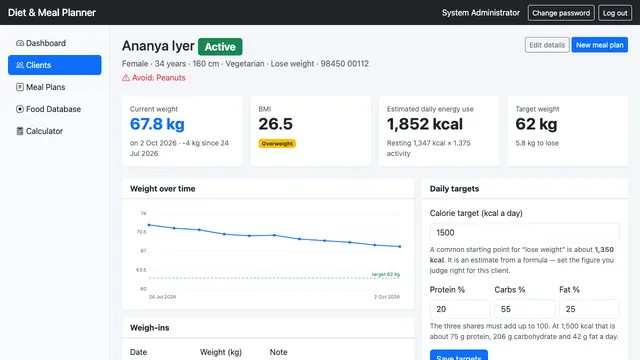Click the client details line with 'Vegetarian'
The image size is (640, 360).
coord(245,64)
